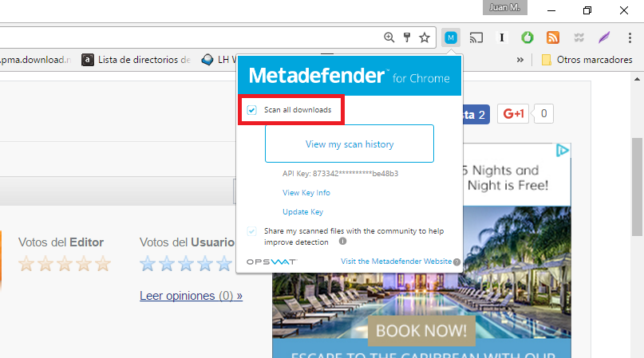Open Chrome's three-dot menu
The width and height of the screenshot is (644, 358).
[630, 37]
